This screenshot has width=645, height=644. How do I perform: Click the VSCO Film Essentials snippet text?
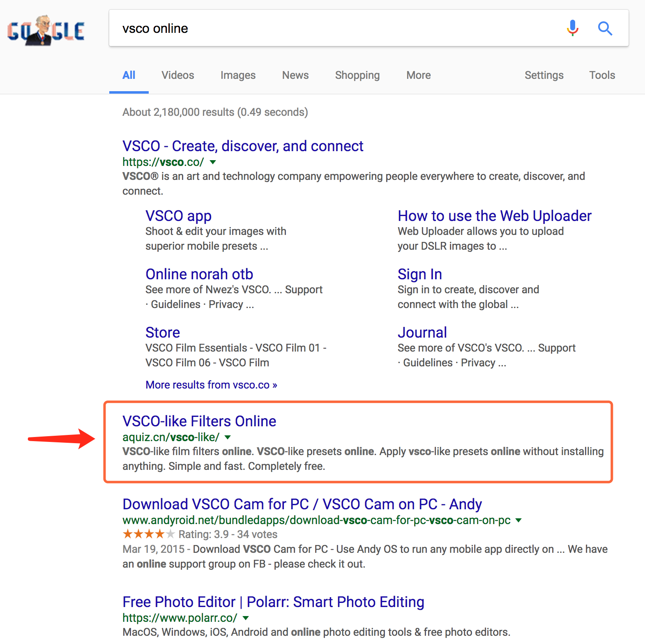pos(236,355)
